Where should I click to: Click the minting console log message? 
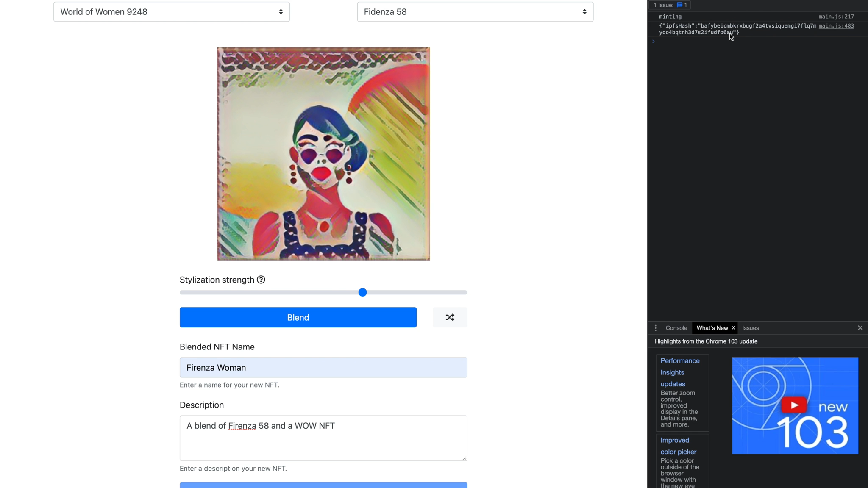[x=670, y=17]
